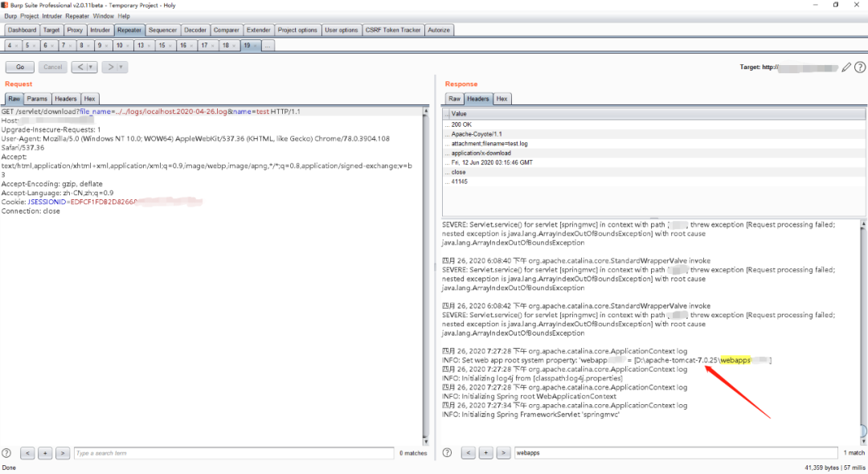
Task: Go to previous match in response search
Action: [469, 453]
